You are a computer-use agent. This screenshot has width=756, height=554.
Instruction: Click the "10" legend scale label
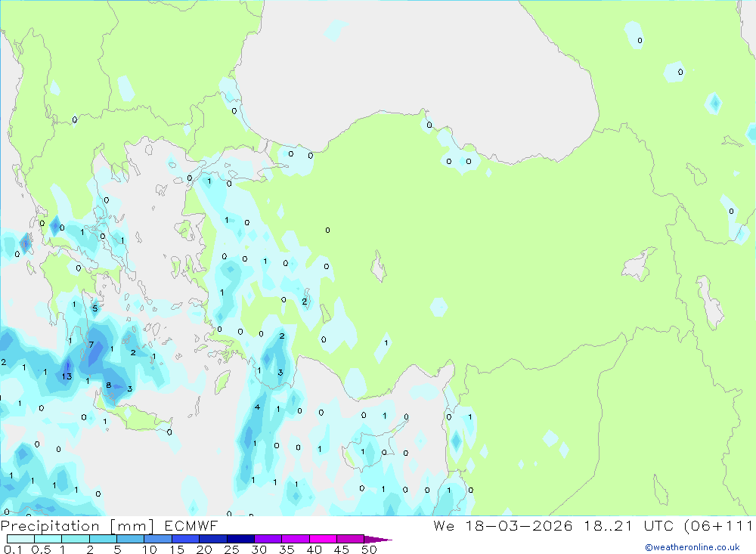149,549
